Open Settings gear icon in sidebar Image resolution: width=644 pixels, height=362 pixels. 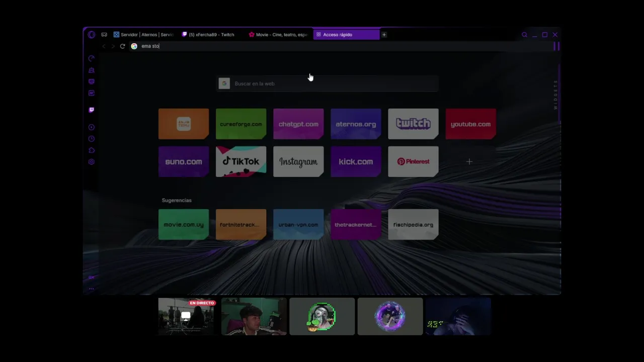[91, 162]
